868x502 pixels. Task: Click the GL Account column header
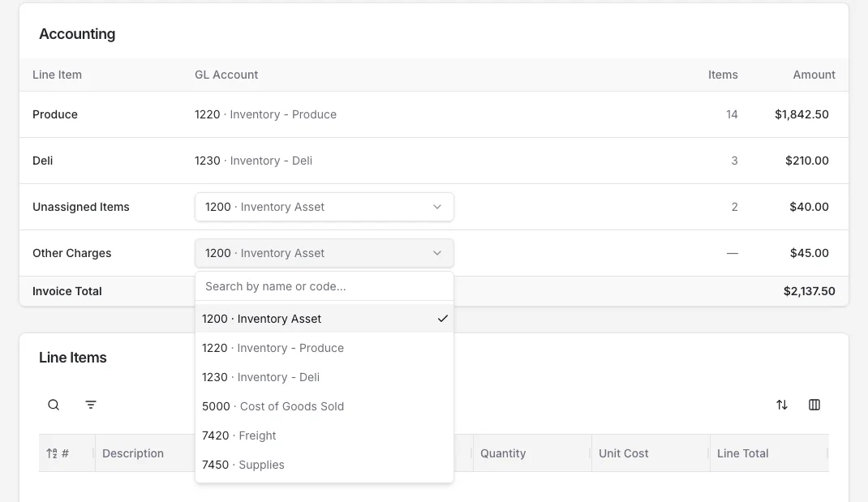point(226,75)
